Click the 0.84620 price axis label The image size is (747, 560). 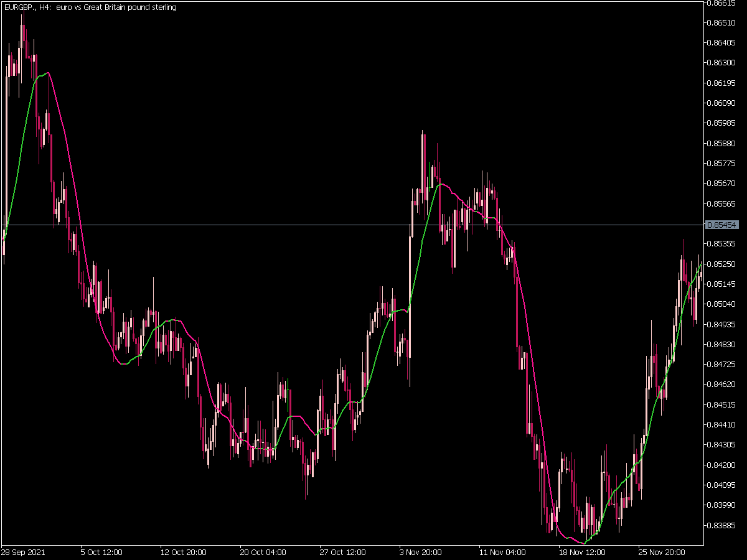(x=721, y=385)
